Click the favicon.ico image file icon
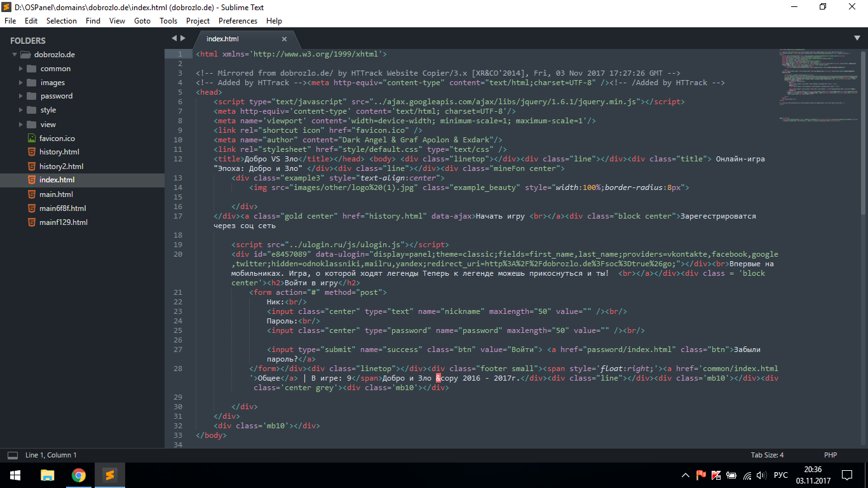Viewport: 868px width, 488px height. [x=32, y=138]
